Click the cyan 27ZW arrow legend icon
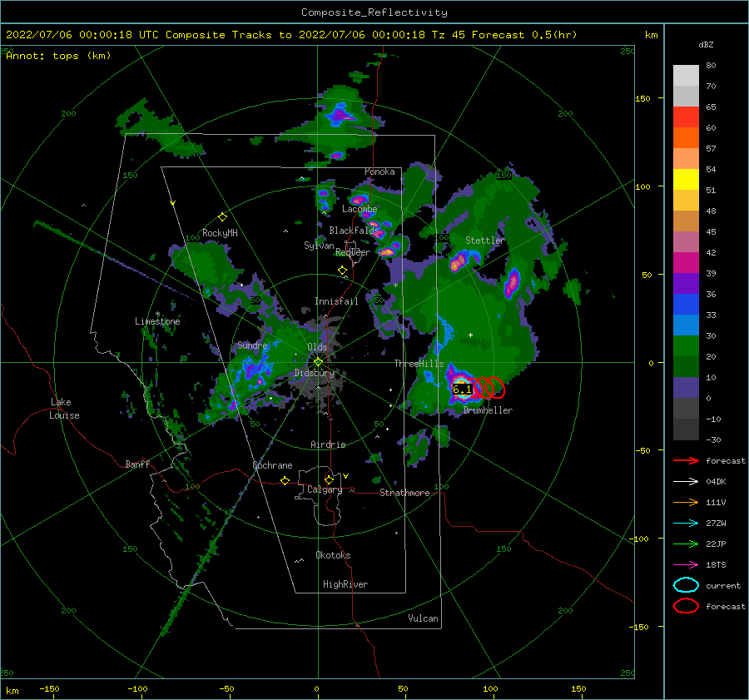 pos(686,524)
